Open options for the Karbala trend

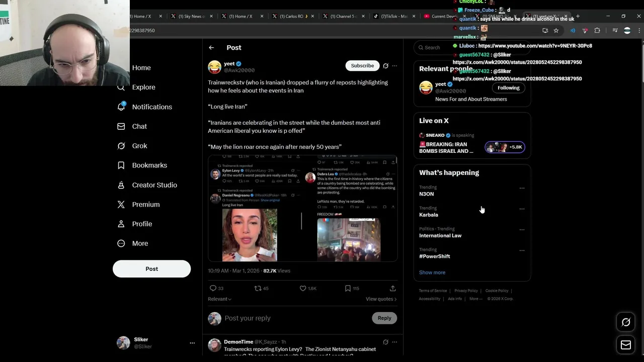pyautogui.click(x=522, y=209)
